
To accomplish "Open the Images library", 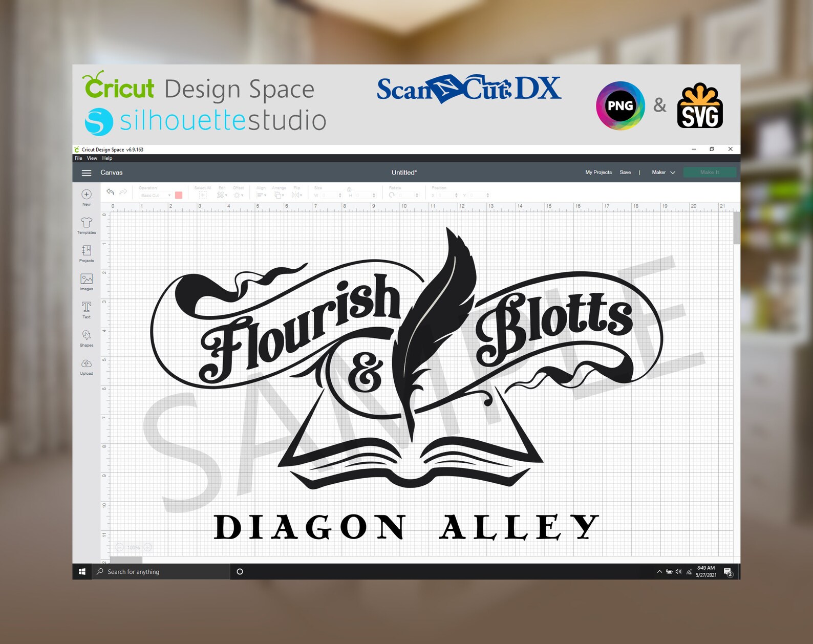I will 87,282.
